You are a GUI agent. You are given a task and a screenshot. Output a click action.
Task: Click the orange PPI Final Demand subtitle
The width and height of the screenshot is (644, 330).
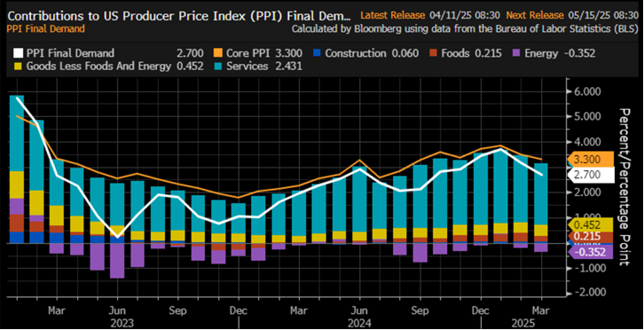click(x=46, y=28)
